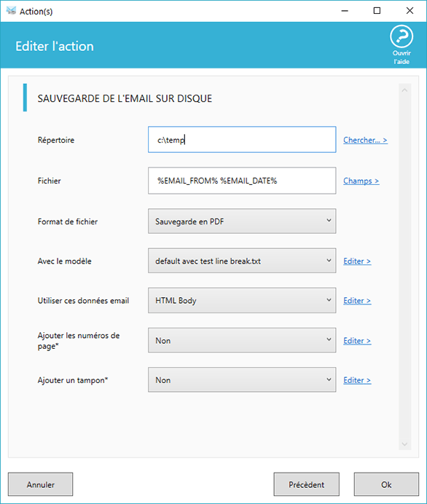Click Editer link for Ajouter un tampon
This screenshot has height=504, width=427.
[x=357, y=380]
